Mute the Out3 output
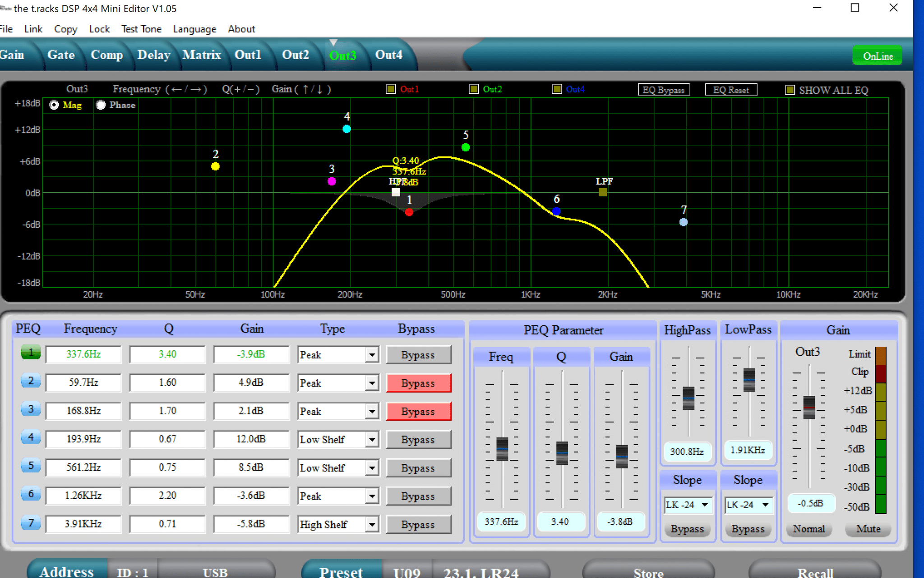924x578 pixels. coord(868,529)
